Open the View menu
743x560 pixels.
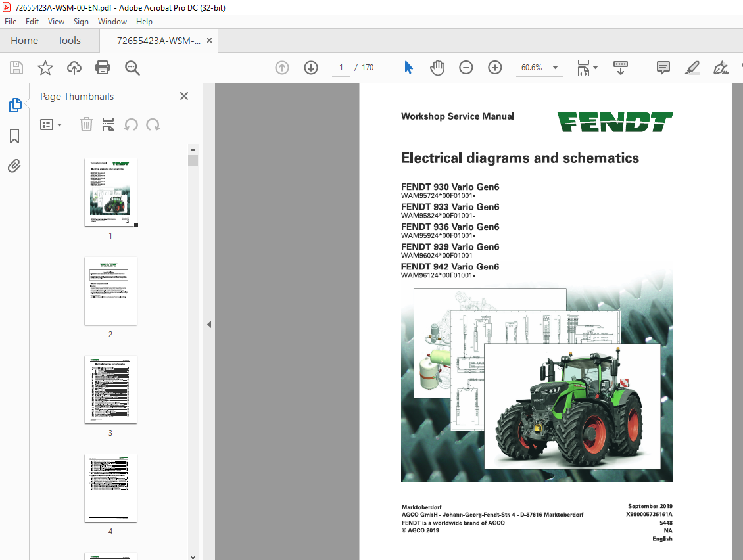point(56,22)
